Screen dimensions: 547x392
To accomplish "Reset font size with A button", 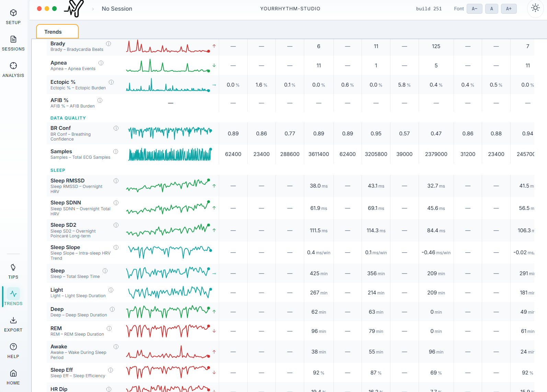I will click(491, 9).
